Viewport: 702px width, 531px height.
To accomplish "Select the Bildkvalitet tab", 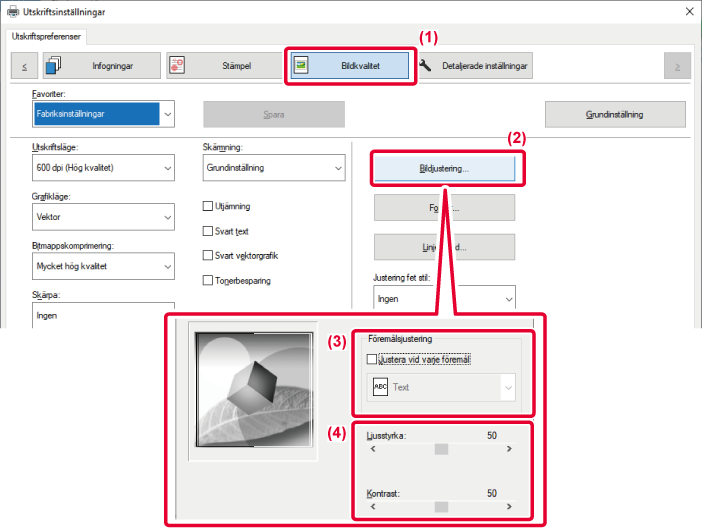I will coord(347,65).
